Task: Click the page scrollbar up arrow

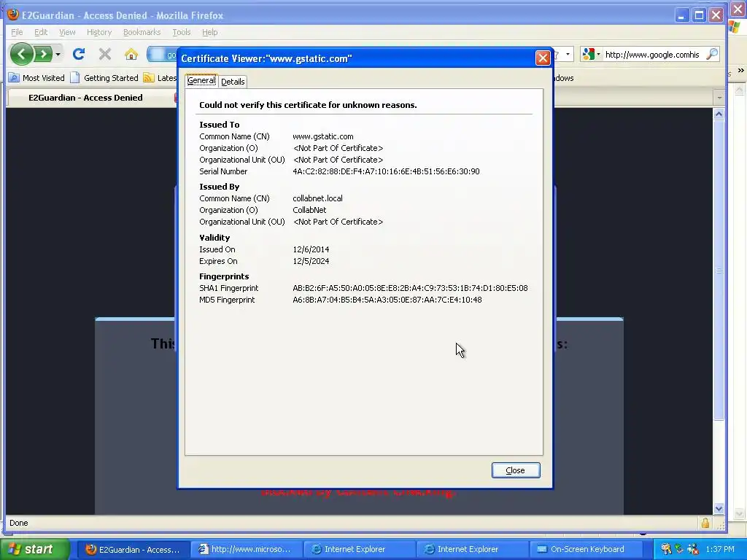Action: 719,114
